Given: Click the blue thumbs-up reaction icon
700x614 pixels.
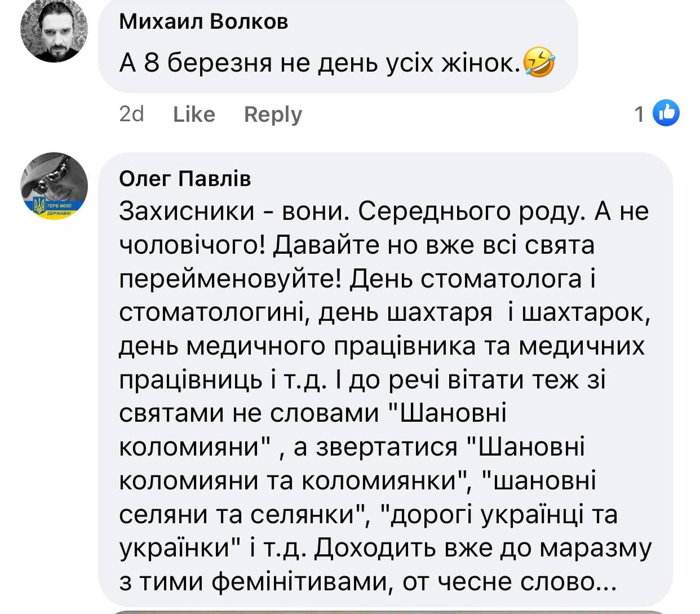Looking at the screenshot, I should pos(666,114).
